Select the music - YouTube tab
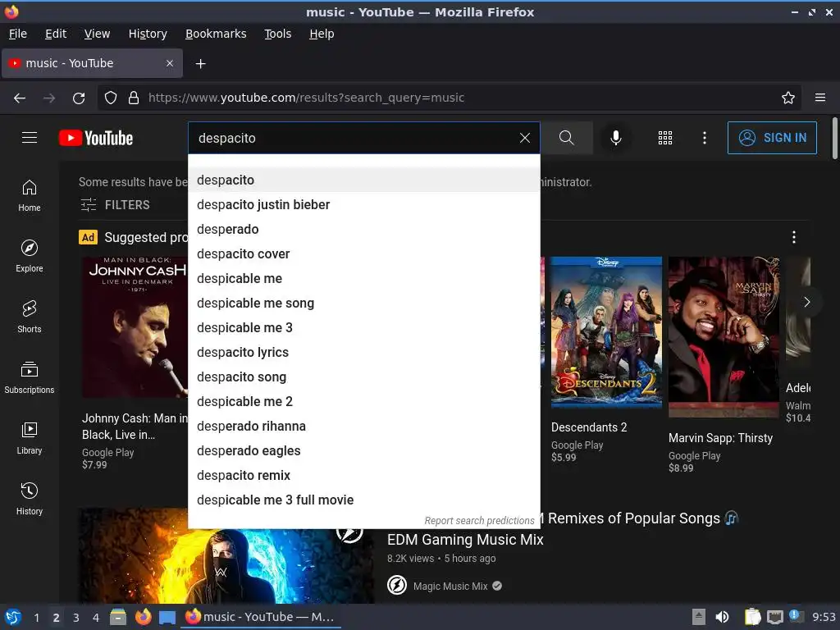Image resolution: width=840 pixels, height=630 pixels. (92, 63)
